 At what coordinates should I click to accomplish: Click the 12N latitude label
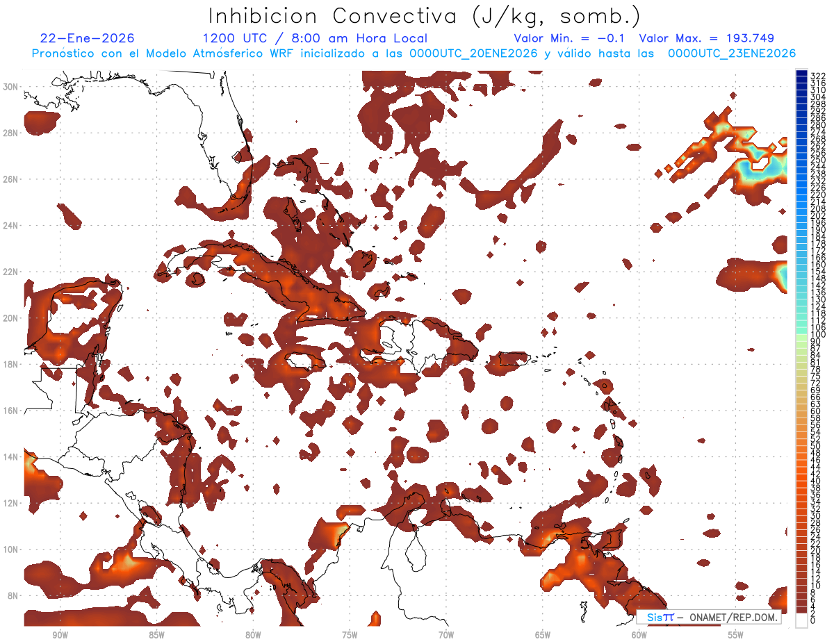(11, 503)
